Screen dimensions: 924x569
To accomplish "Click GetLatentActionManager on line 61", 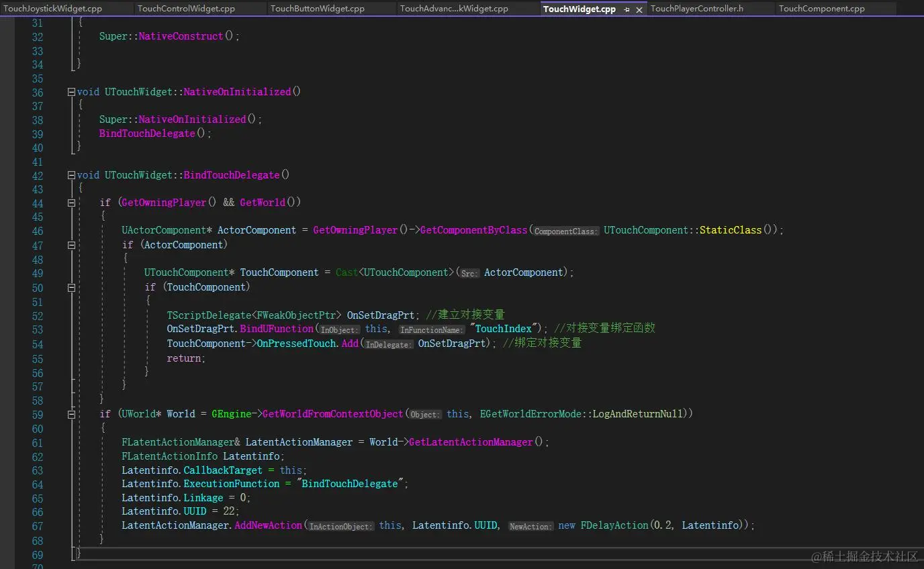I will pos(471,442).
